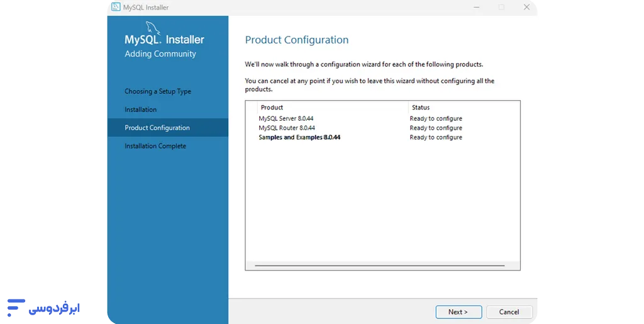
Task: Click the Cancel button
Action: click(x=509, y=312)
